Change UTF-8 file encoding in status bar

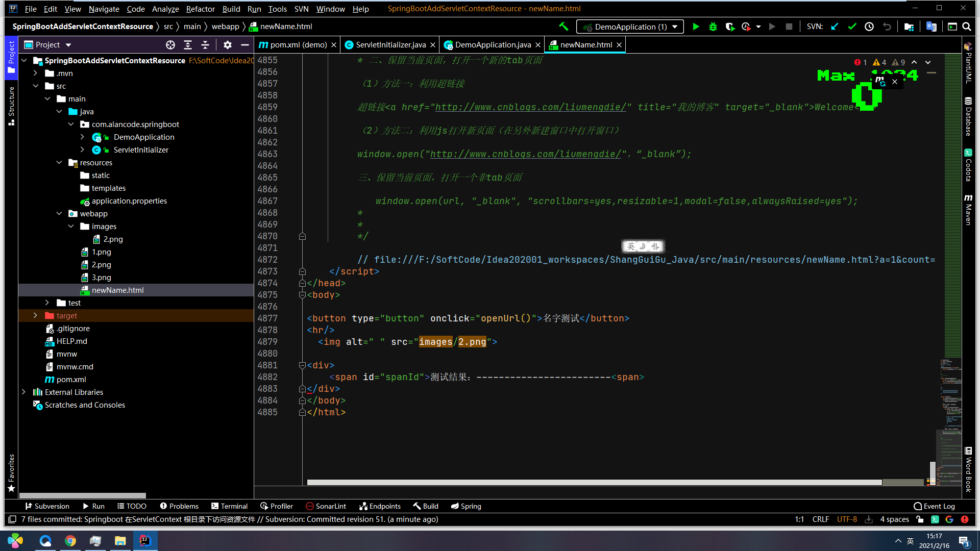coord(847,519)
